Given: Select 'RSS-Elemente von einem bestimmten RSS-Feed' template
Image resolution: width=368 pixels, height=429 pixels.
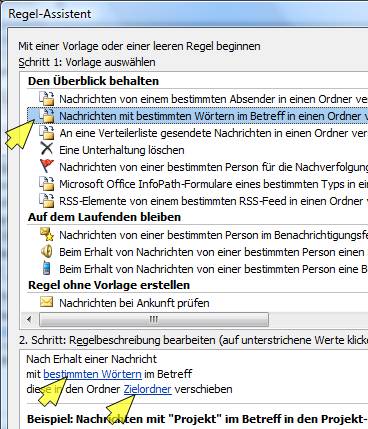Looking at the screenshot, I should (214, 201).
